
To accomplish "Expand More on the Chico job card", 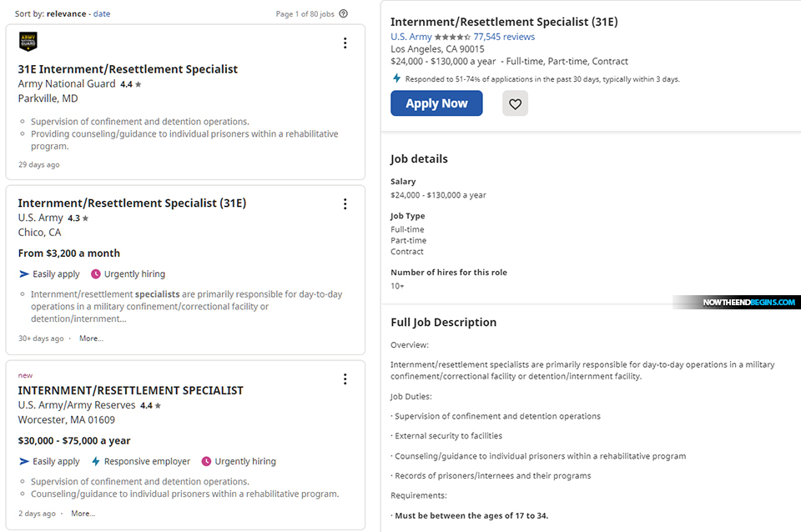I will click(x=91, y=339).
